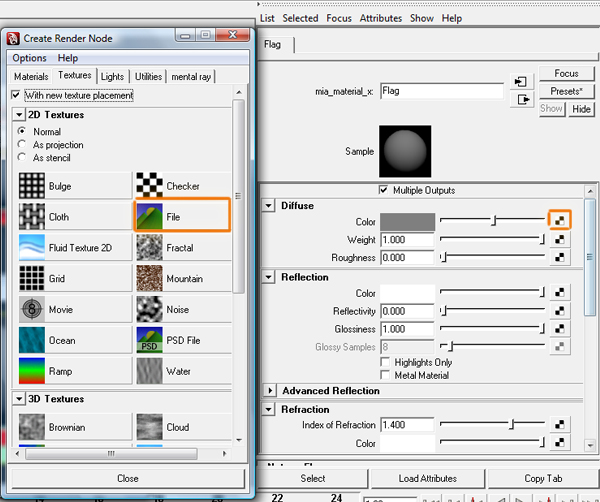Open the Attributes menu
Image resolution: width=600 pixels, height=502 pixels.
381,18
